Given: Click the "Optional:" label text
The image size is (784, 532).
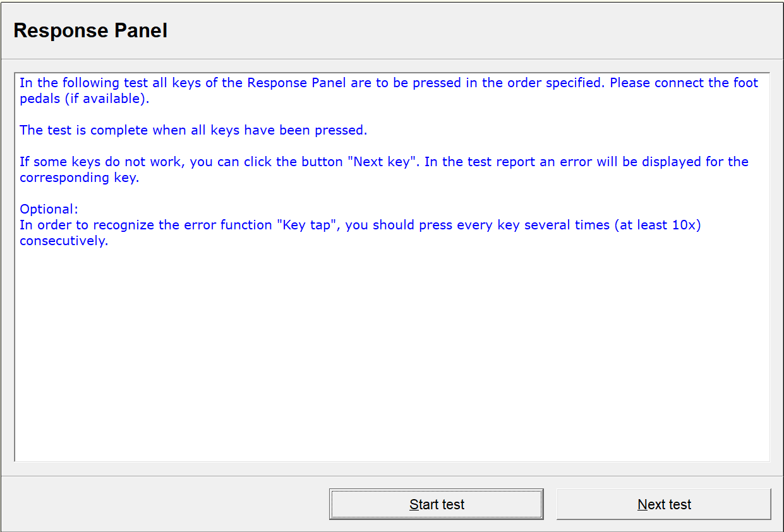Looking at the screenshot, I should point(49,209).
